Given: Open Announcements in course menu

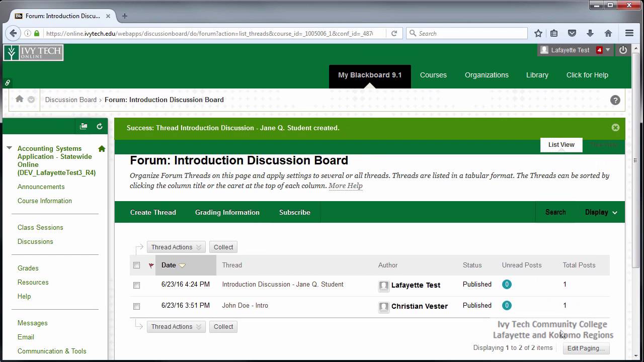Looking at the screenshot, I should pyautogui.click(x=41, y=187).
